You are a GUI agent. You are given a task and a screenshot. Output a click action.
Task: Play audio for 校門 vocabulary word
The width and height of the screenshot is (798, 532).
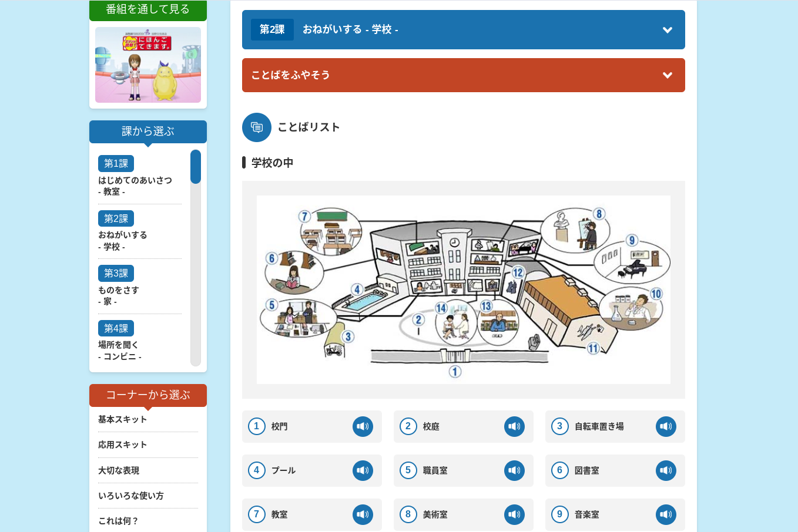tap(363, 426)
